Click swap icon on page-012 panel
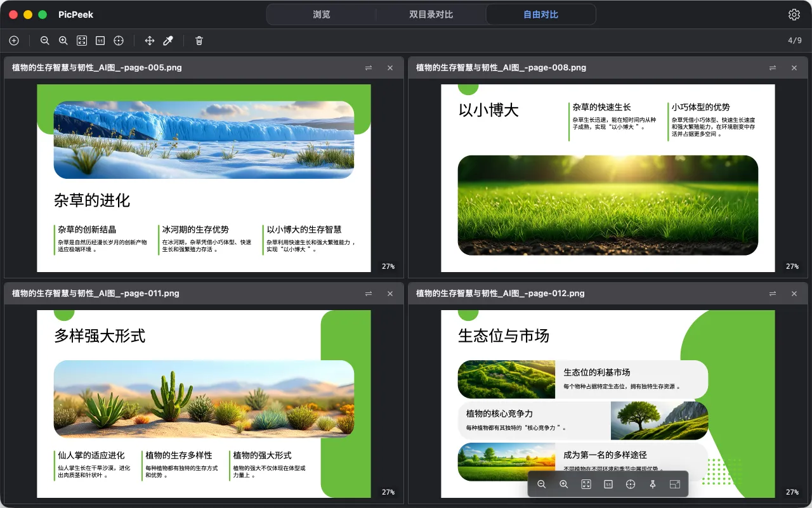Image resolution: width=812 pixels, height=508 pixels. [773, 294]
